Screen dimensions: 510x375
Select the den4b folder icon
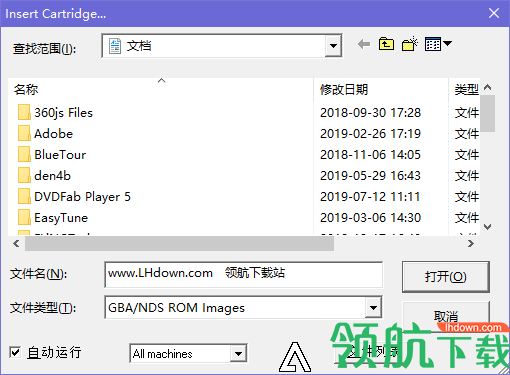pos(24,175)
